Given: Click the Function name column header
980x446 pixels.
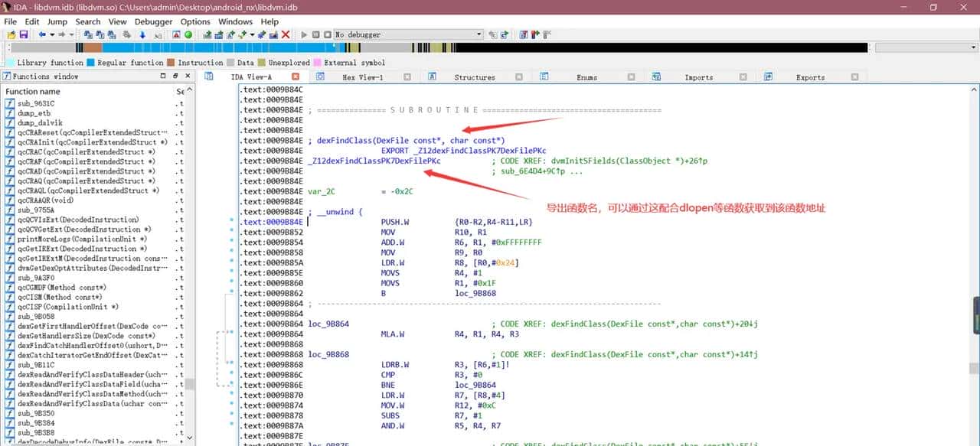Looking at the screenshot, I should coord(33,92).
